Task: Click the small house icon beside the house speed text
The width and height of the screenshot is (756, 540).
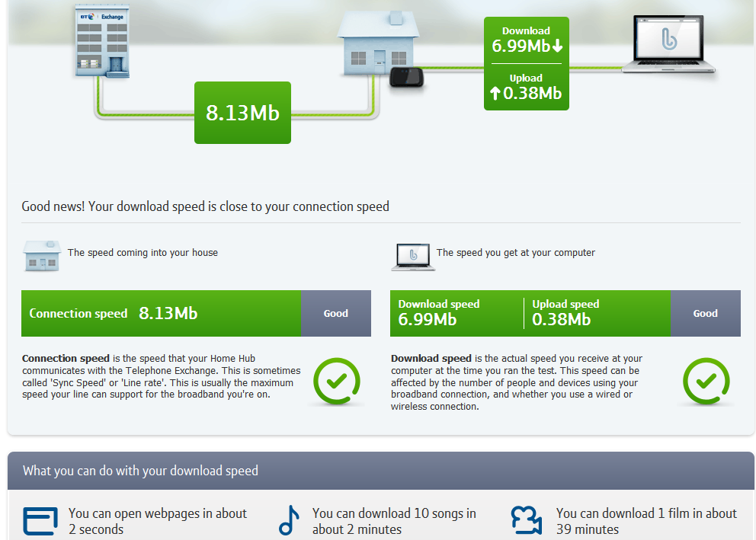Action: [x=42, y=256]
